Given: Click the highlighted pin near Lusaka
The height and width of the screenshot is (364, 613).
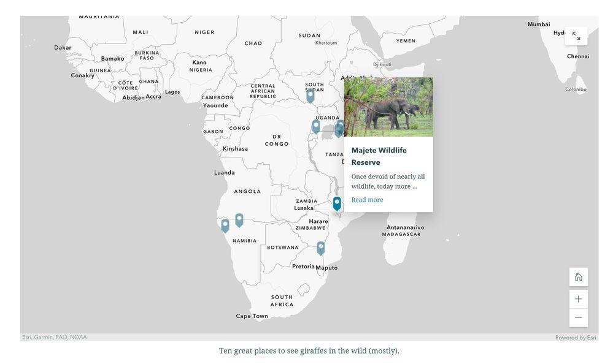Looking at the screenshot, I should click(337, 203).
